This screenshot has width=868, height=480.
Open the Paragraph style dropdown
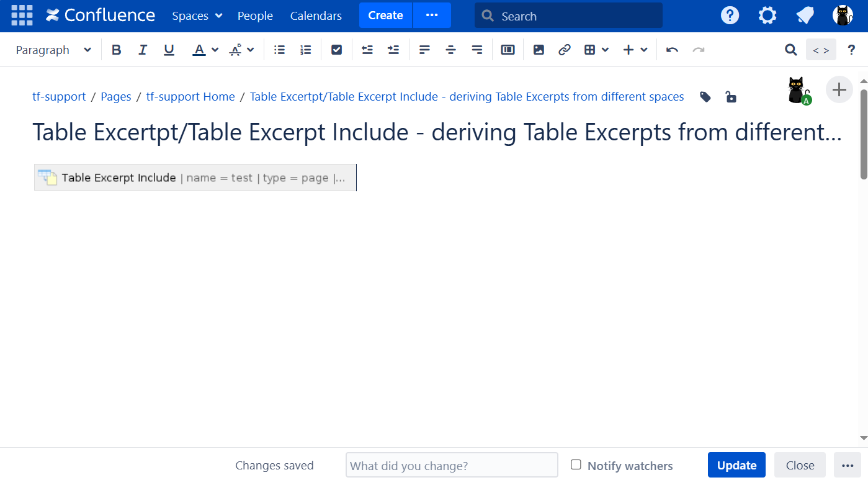53,50
